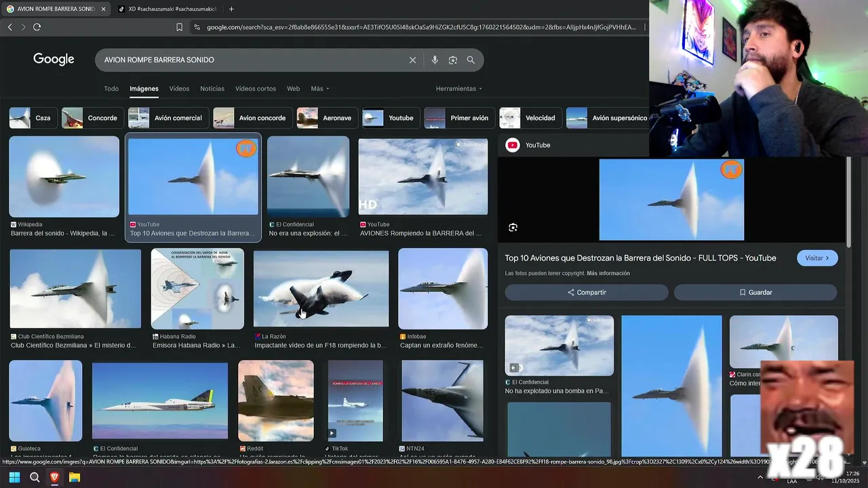Switch to the TikTok XD #sachauzumaki tab
868x488 pixels.
167,9
